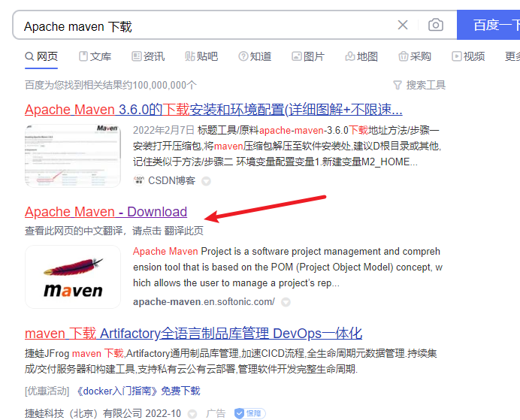
Task: Open the 地图 tab
Action: click(361, 56)
